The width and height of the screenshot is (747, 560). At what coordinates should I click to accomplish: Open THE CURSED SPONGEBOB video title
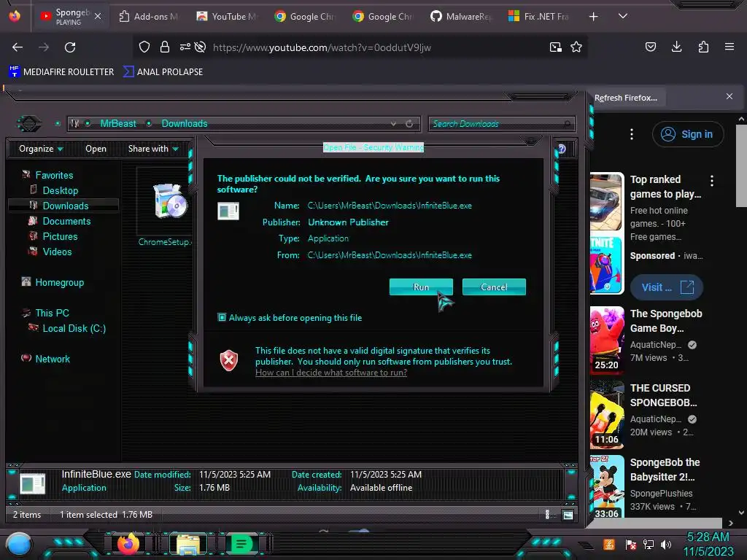663,395
